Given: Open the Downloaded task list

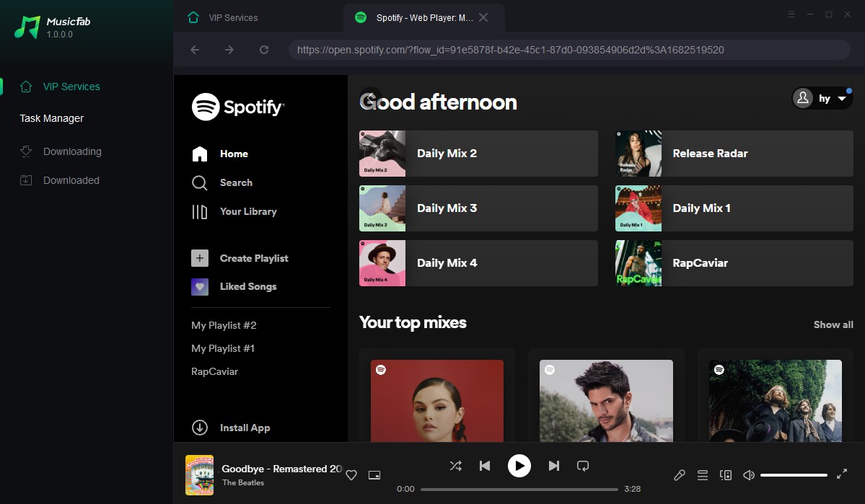Looking at the screenshot, I should click(60, 180).
